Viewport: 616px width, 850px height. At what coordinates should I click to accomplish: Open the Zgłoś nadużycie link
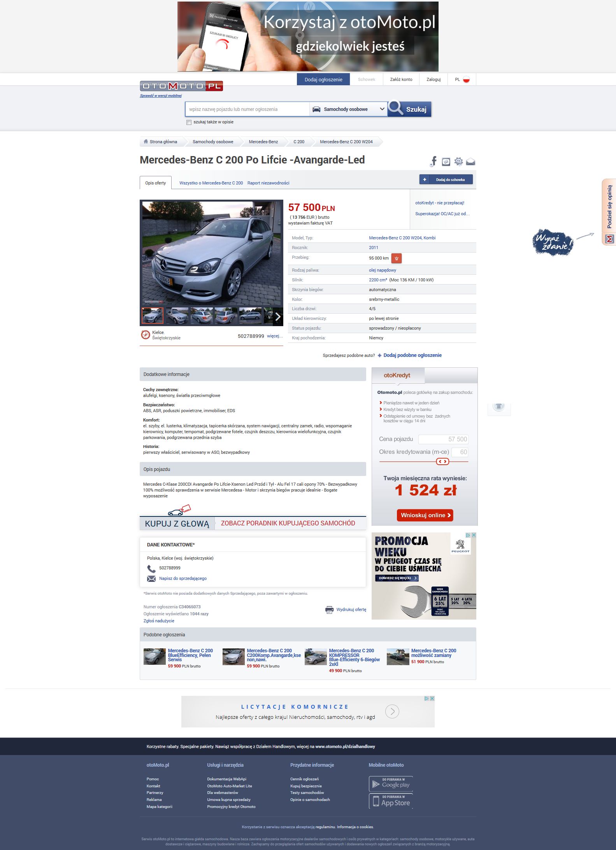click(x=159, y=621)
